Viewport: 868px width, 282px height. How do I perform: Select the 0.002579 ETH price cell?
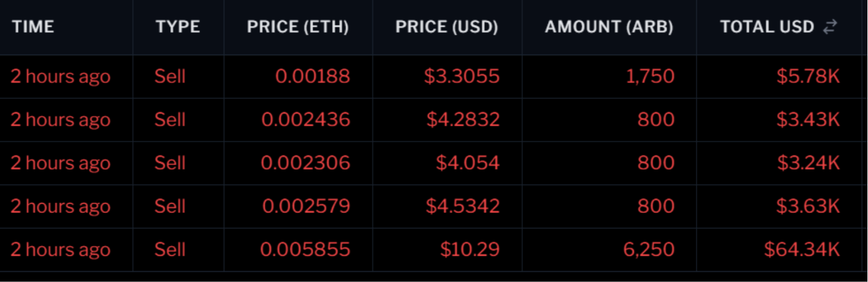(306, 206)
